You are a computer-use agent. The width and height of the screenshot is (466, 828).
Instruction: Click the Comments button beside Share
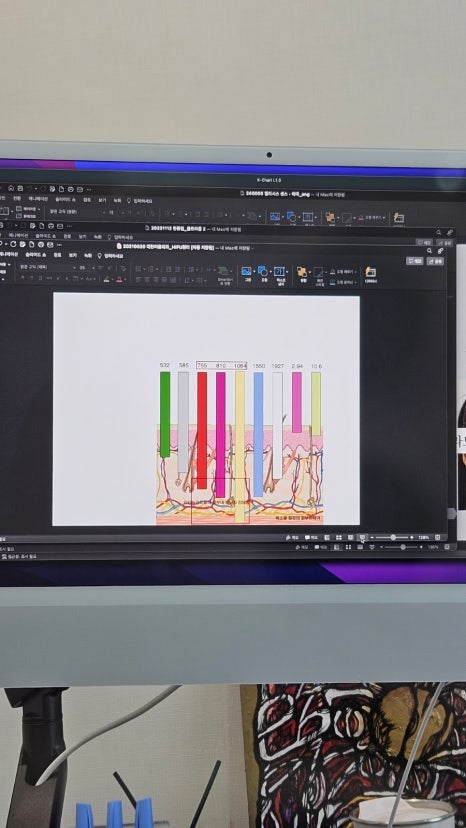415,261
